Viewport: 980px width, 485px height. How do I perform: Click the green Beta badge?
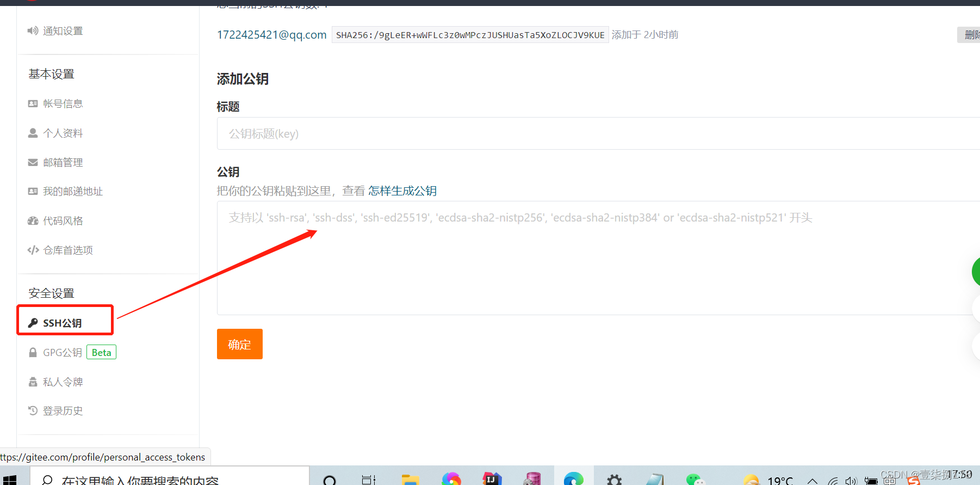(101, 352)
